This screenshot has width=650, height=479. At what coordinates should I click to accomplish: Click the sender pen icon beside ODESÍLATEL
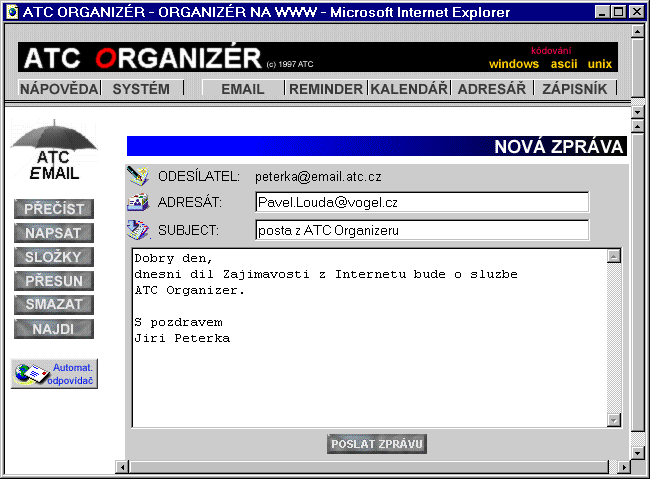(x=138, y=175)
